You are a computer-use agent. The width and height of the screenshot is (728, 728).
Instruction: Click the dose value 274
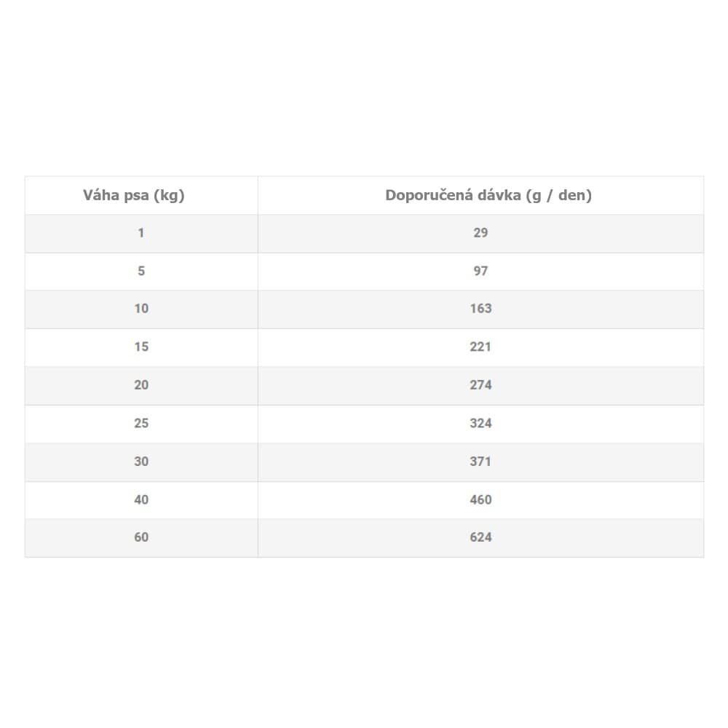click(x=480, y=385)
